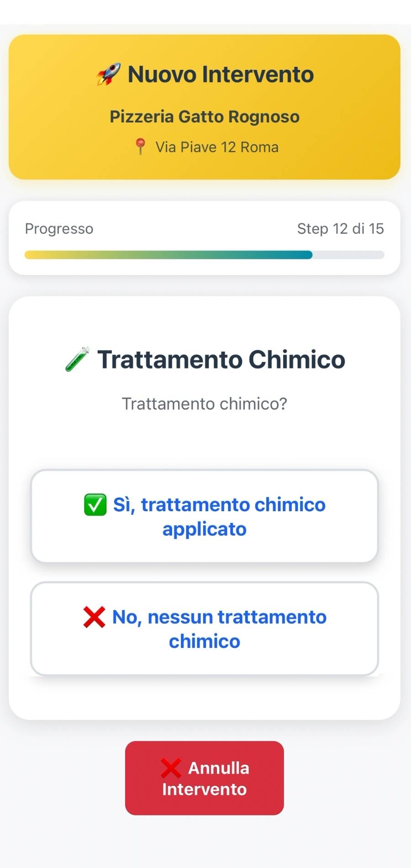Open the Via Piave 12 Roma address
This screenshot has width=411, height=868.
pos(216,147)
